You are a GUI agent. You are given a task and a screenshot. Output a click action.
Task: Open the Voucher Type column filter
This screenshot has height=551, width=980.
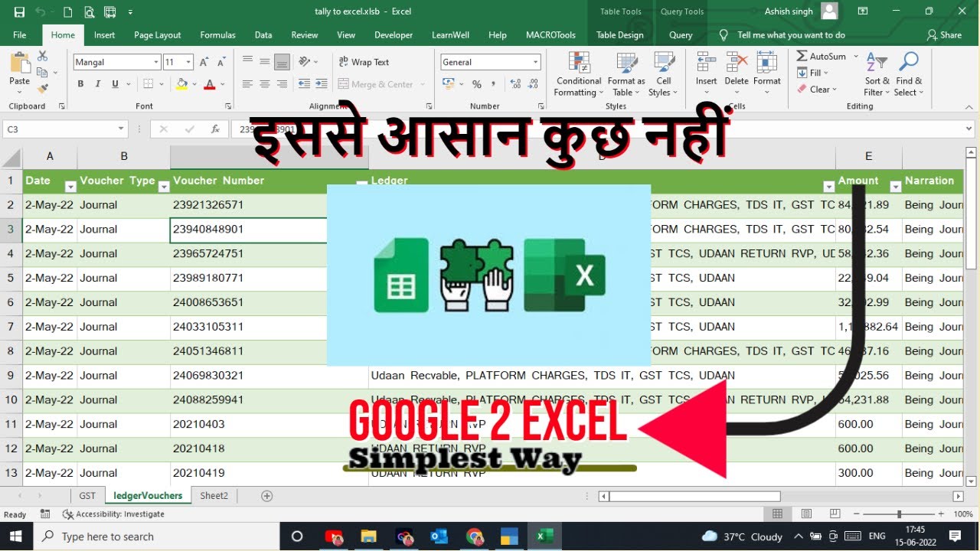tap(162, 184)
